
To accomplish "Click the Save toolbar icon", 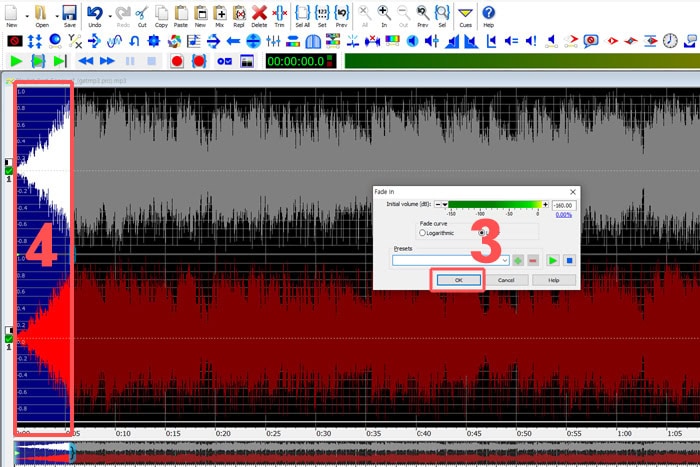I will 69,16.
